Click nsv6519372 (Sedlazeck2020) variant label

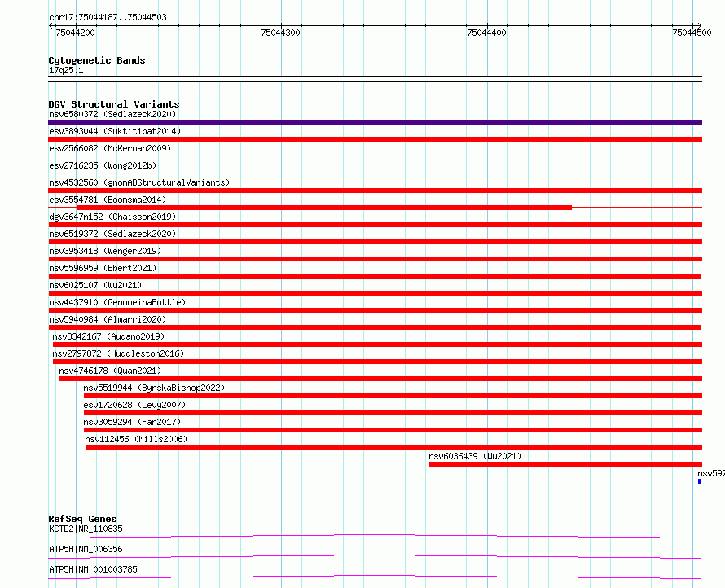112,234
